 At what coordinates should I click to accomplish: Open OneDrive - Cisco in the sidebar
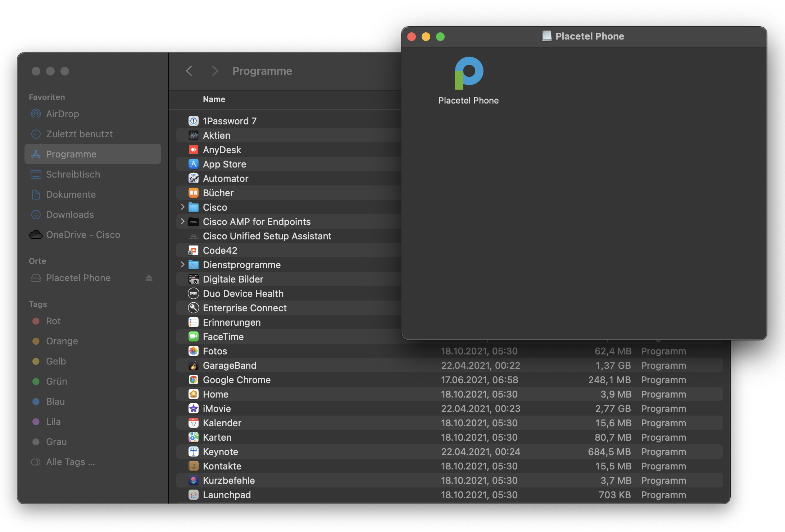click(x=93, y=235)
